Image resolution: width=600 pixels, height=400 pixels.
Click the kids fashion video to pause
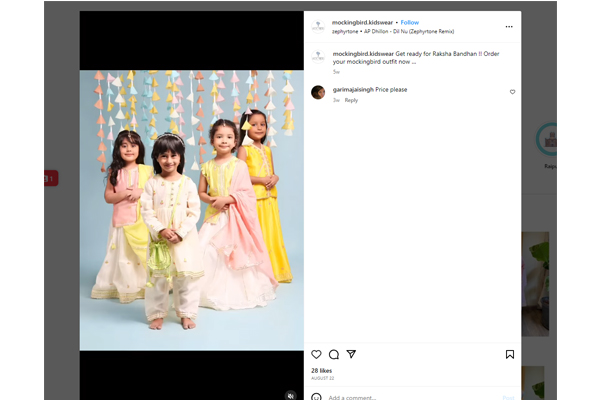192,200
